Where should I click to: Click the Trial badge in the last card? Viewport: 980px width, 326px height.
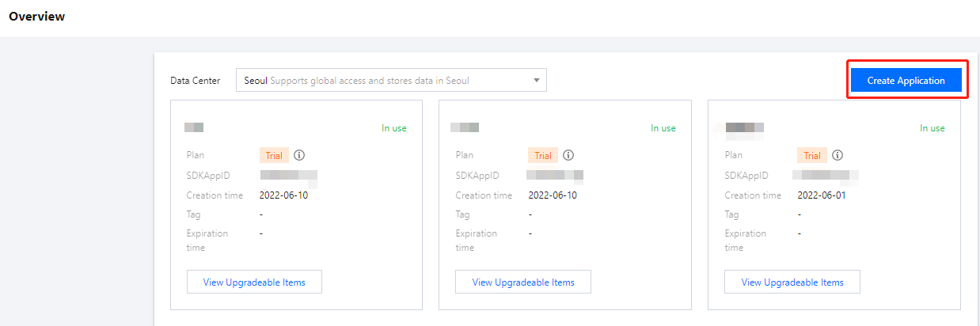tap(812, 156)
